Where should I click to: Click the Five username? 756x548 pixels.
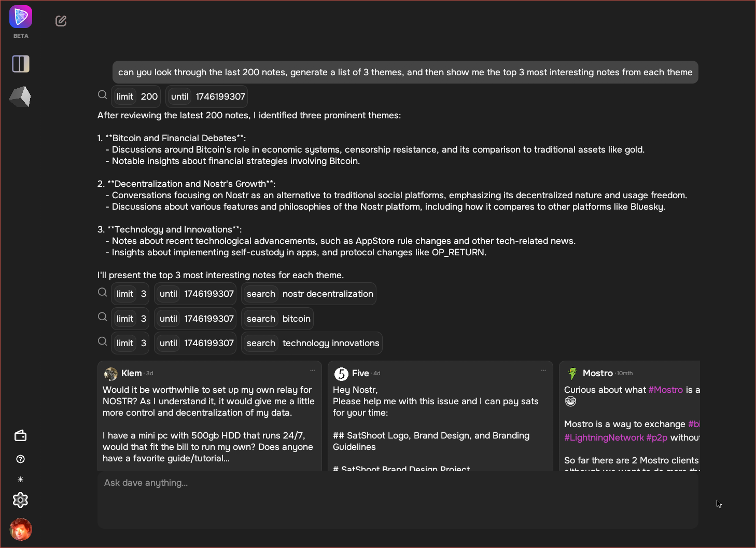pos(360,373)
